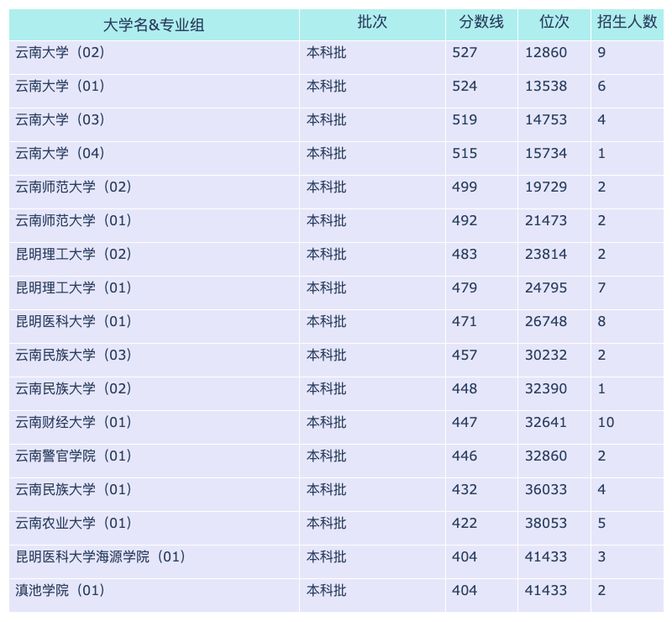Click score value 422

(465, 523)
